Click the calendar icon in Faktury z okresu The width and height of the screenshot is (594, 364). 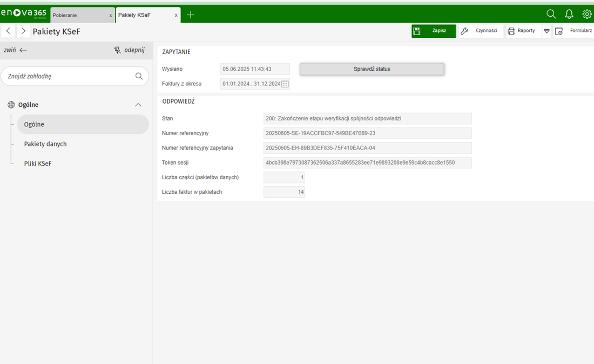(x=285, y=84)
